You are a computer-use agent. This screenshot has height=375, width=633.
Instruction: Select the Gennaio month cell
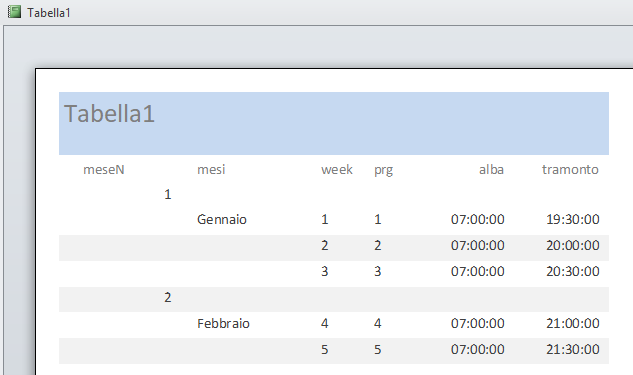222,220
